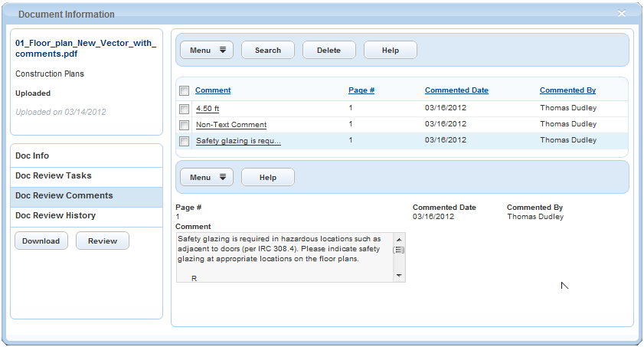This screenshot has width=644, height=347.
Task: Open the Doc Info tab
Action: (x=32, y=156)
